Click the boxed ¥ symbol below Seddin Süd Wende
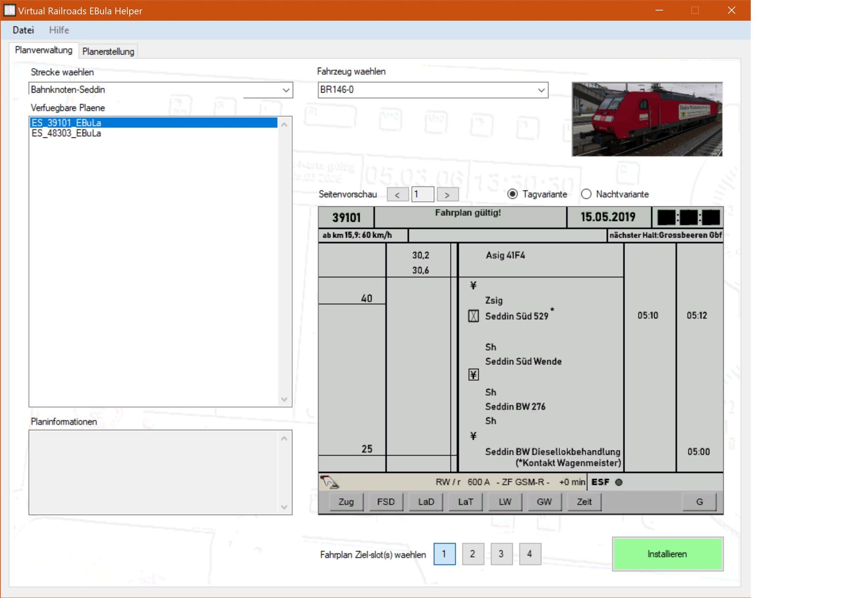 point(473,375)
